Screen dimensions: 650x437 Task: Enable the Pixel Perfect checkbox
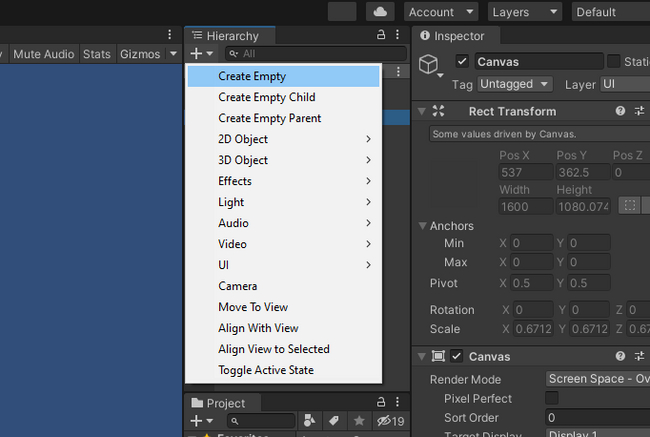(x=552, y=398)
